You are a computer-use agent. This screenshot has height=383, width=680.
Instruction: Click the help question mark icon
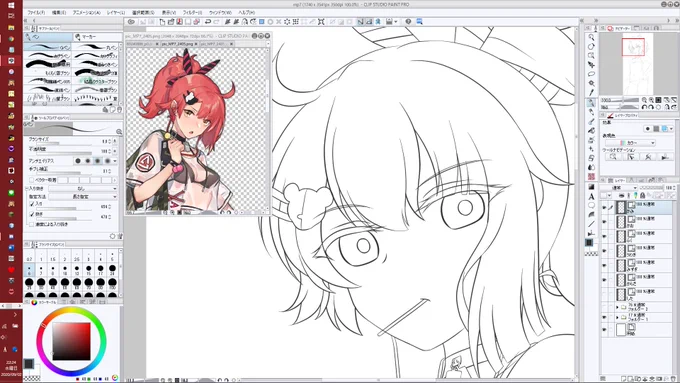coord(408,22)
